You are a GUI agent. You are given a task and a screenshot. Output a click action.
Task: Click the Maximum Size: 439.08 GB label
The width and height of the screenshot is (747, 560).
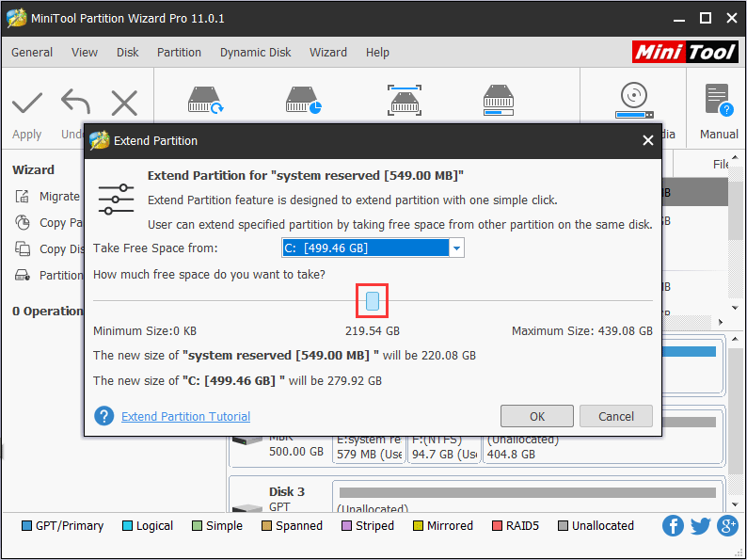point(582,330)
